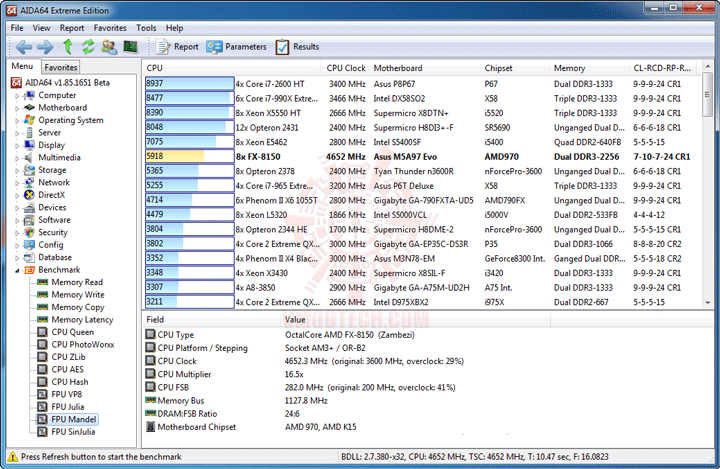Click the Memory Write benchmark icon
This screenshot has height=469, width=720.
(x=43, y=294)
